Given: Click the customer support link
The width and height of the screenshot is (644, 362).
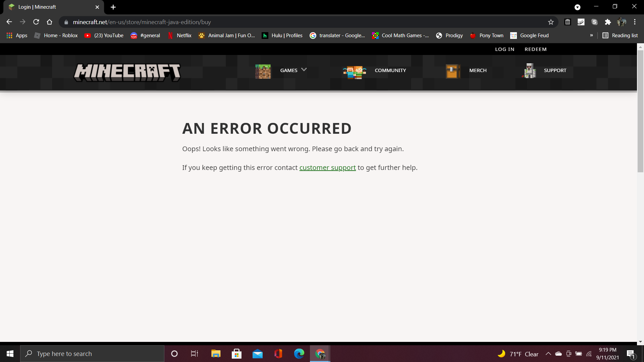Looking at the screenshot, I should [327, 168].
